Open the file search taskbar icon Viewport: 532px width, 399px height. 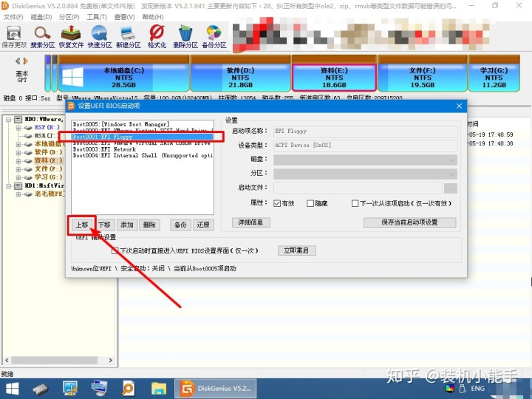tap(129, 389)
